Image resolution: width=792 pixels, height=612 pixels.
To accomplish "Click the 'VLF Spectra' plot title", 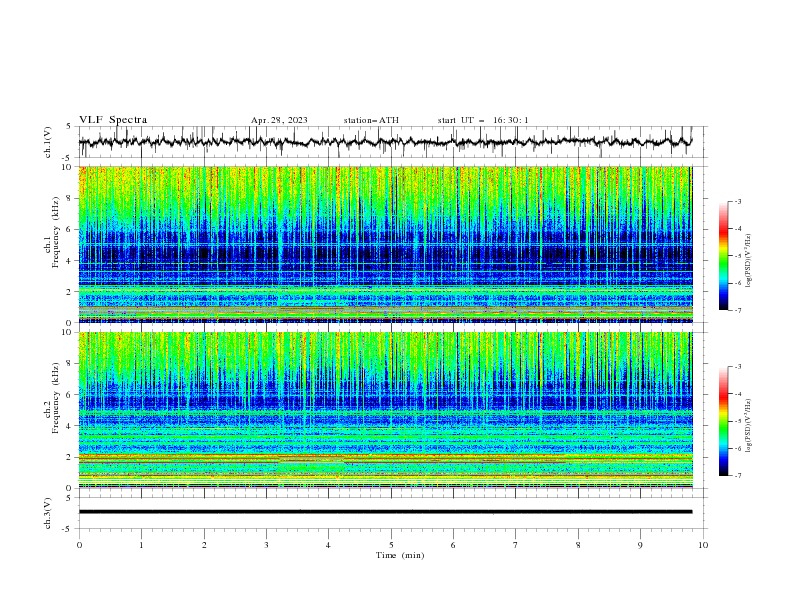I will [x=113, y=120].
